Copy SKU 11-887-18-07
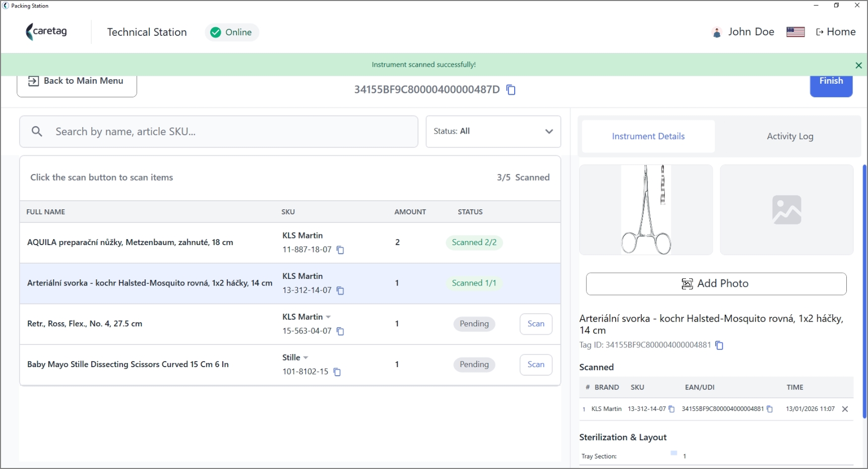The height and width of the screenshot is (469, 868). (340, 250)
